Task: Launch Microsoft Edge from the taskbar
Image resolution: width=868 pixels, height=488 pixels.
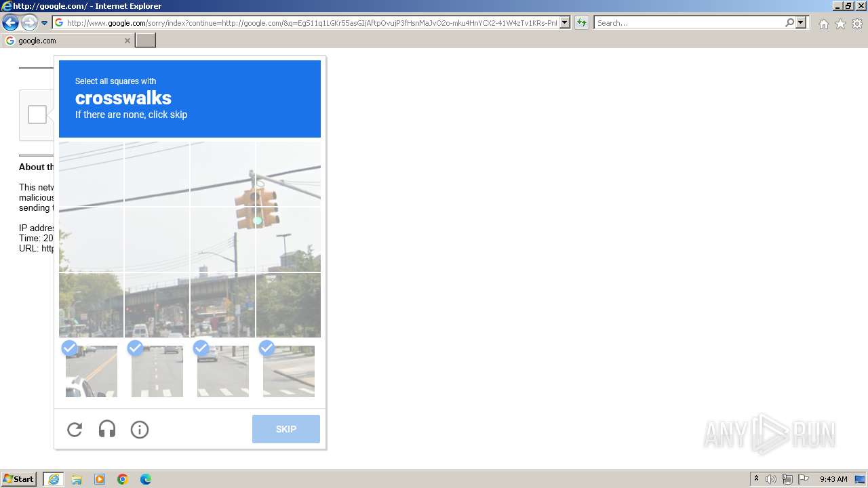Action: (x=146, y=479)
